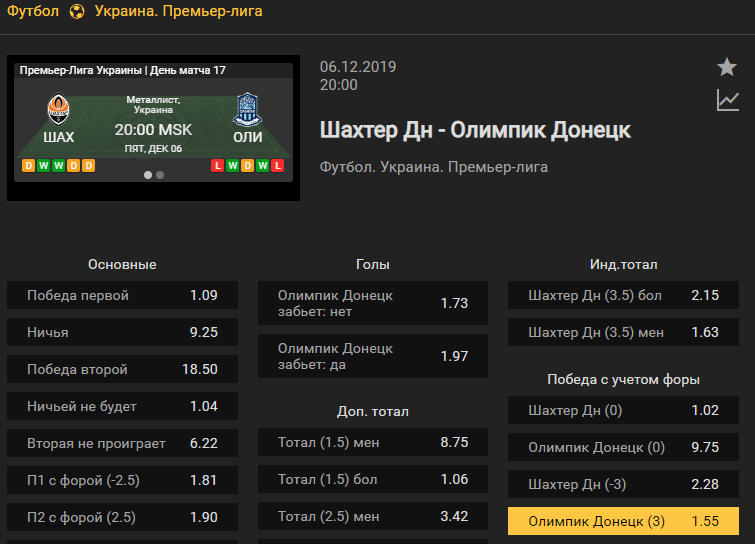Click the Основные section heading
Screen dimensions: 755x544
click(122, 264)
